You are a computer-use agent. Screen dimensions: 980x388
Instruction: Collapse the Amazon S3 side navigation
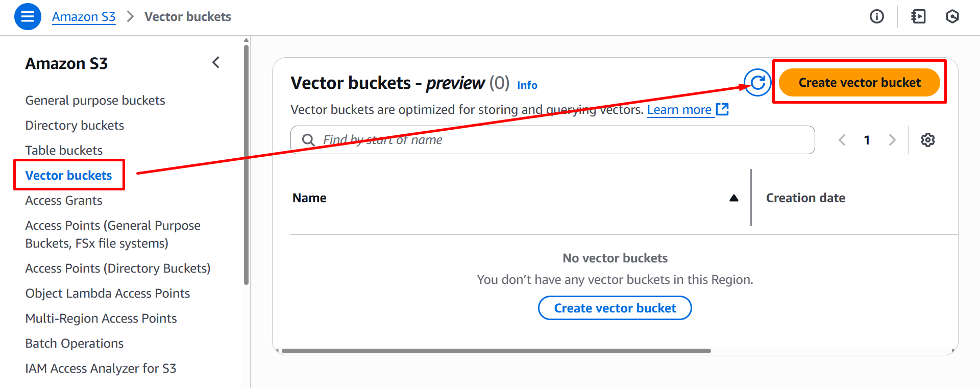[x=216, y=63]
